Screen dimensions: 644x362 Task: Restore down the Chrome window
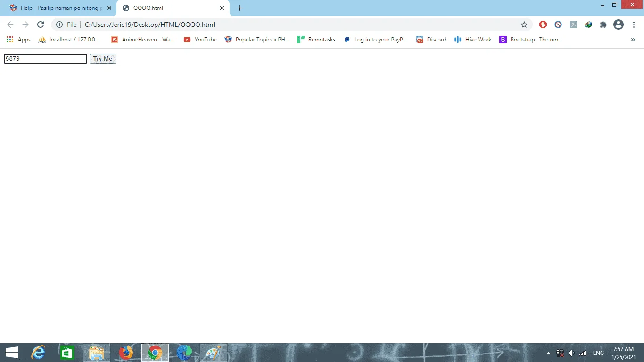click(x=615, y=5)
